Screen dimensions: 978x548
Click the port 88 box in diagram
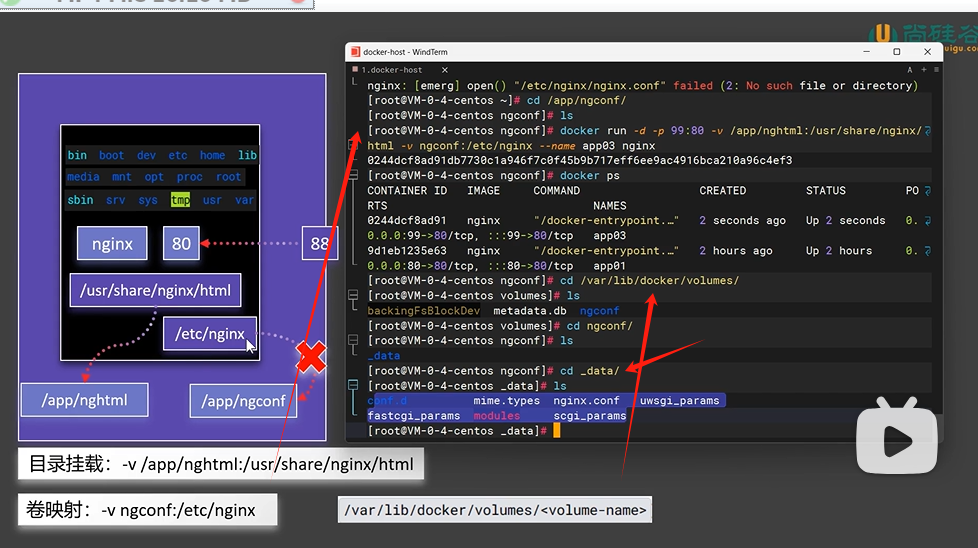click(x=319, y=244)
